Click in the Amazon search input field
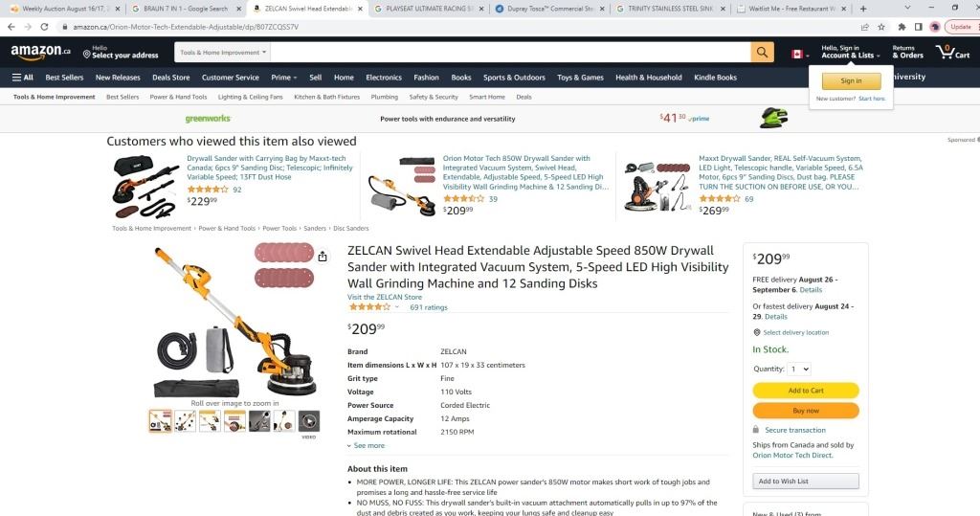Viewport: 980px width, 516px height. [x=510, y=53]
